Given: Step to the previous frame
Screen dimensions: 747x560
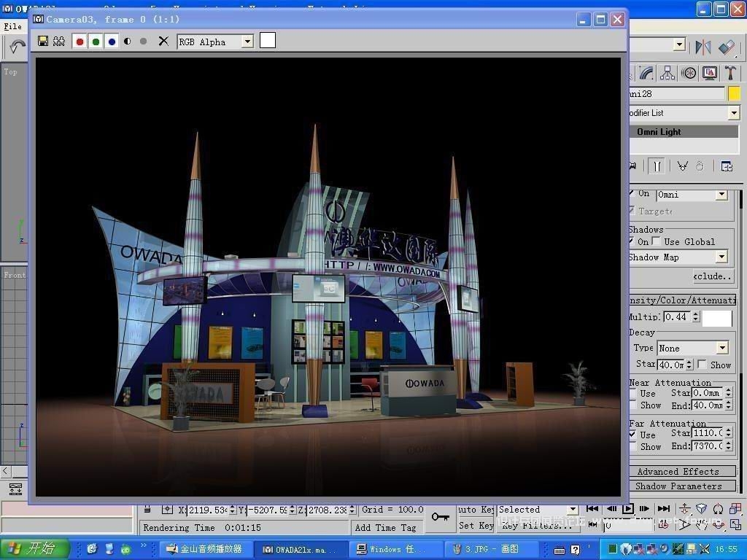Looking at the screenshot, I should [x=611, y=509].
